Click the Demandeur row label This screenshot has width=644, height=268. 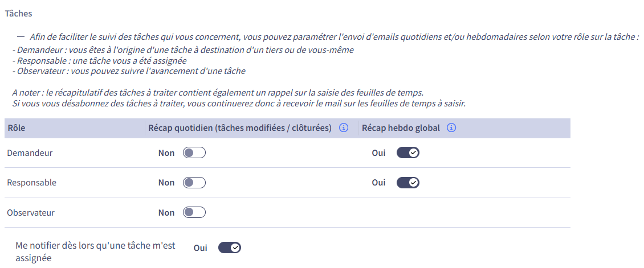click(x=30, y=153)
